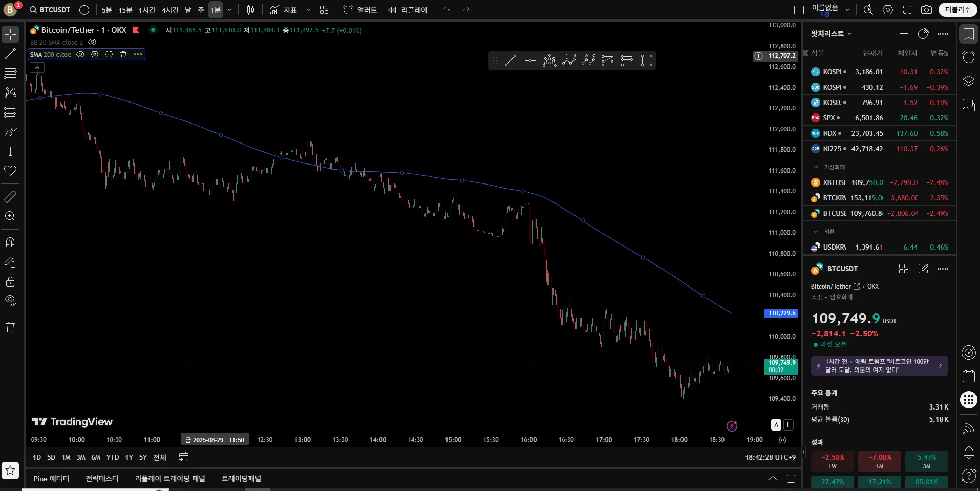The image size is (980, 491).
Task: Open the economic calendar in right sidebar
Action: 969,376
